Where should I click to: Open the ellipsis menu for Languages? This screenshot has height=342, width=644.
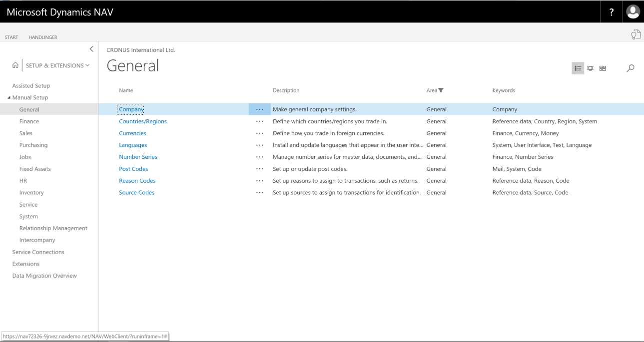point(259,145)
